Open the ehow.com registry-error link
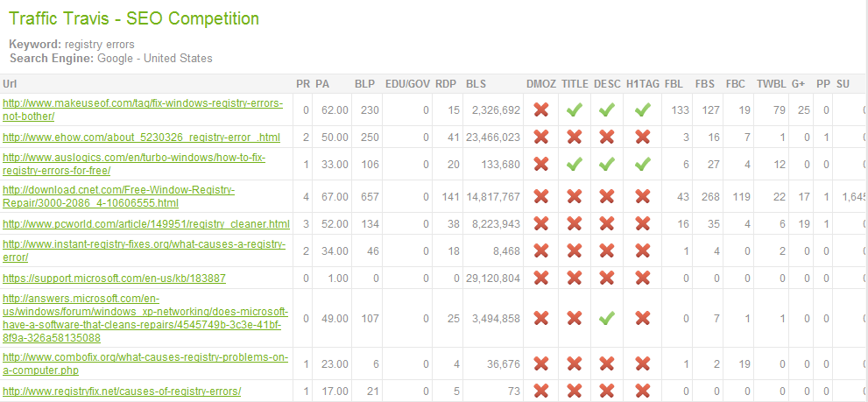Image resolution: width=868 pixels, height=402 pixels. click(x=141, y=137)
